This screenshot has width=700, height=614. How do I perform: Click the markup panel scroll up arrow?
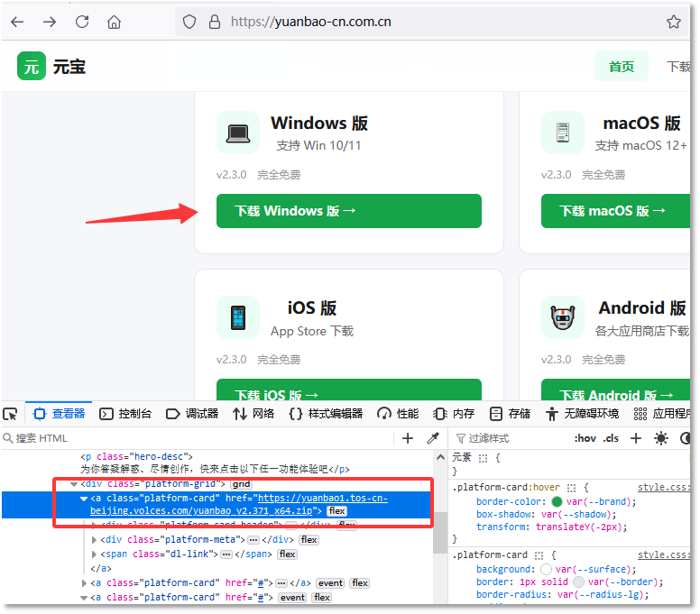[440, 457]
